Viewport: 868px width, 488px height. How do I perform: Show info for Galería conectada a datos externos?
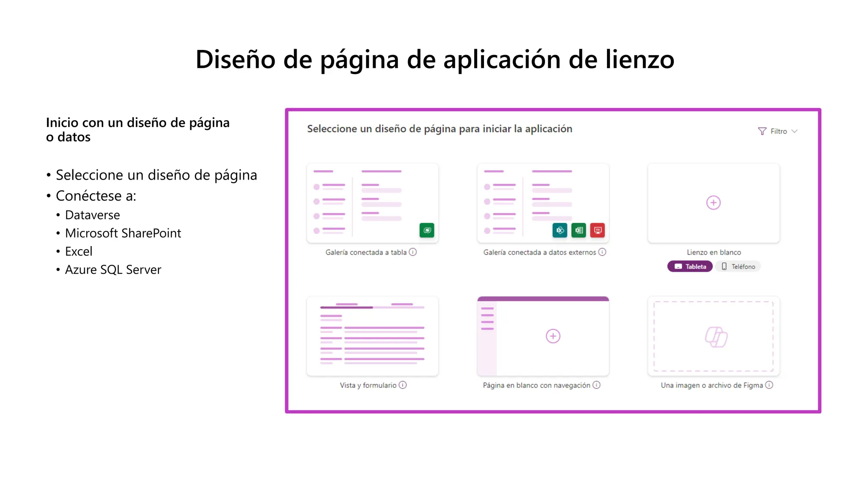tap(602, 252)
